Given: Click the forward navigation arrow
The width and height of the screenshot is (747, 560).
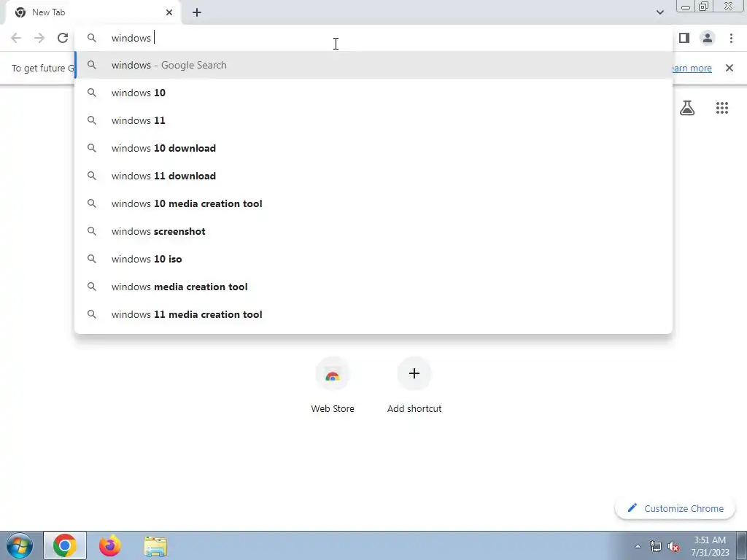Looking at the screenshot, I should (x=39, y=38).
